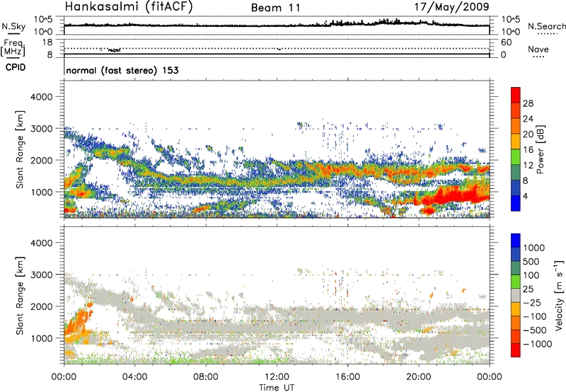This screenshot has height=392, width=566.
Task: Click the 28 label on the power colorbar
Action: point(528,103)
